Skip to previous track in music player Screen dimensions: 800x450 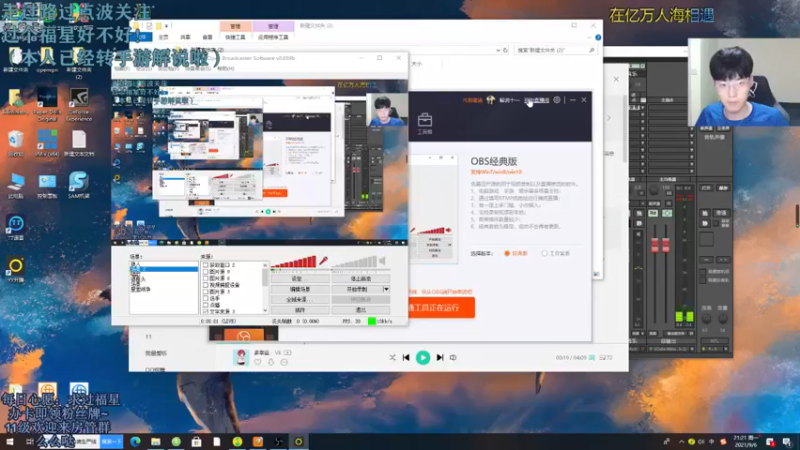coord(406,358)
